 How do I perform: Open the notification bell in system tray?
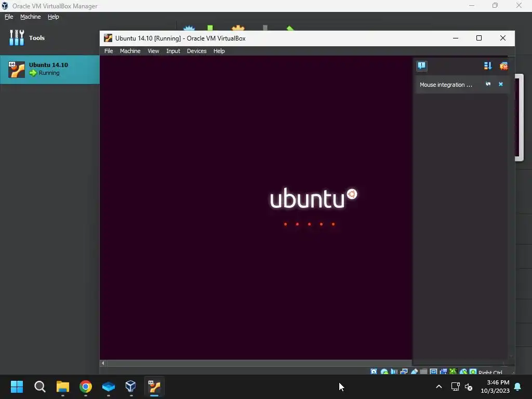tap(518, 387)
